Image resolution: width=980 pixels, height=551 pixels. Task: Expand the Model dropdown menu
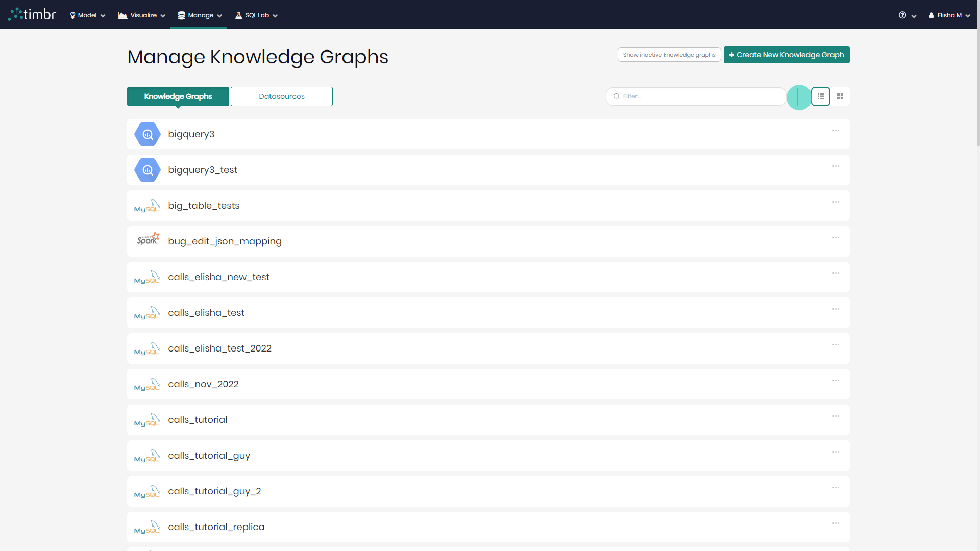pyautogui.click(x=87, y=15)
